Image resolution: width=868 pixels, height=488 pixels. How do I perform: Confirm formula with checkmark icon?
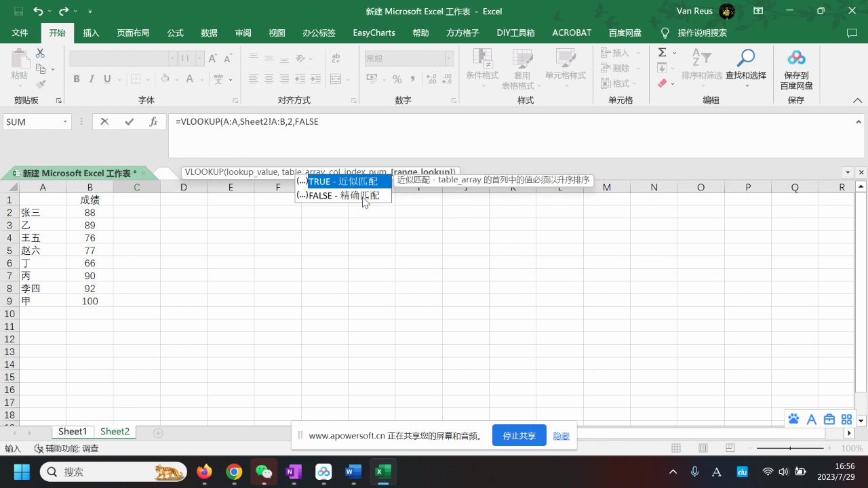click(x=129, y=122)
